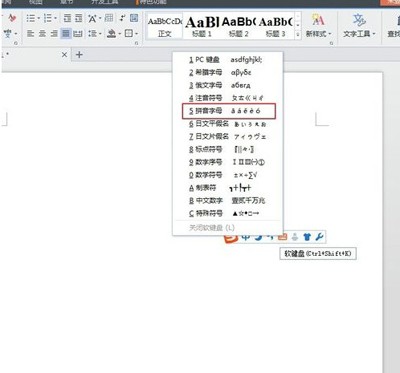The image size is (400, 373).
Task: Open shading color fill bucket
Action: (x=111, y=33)
